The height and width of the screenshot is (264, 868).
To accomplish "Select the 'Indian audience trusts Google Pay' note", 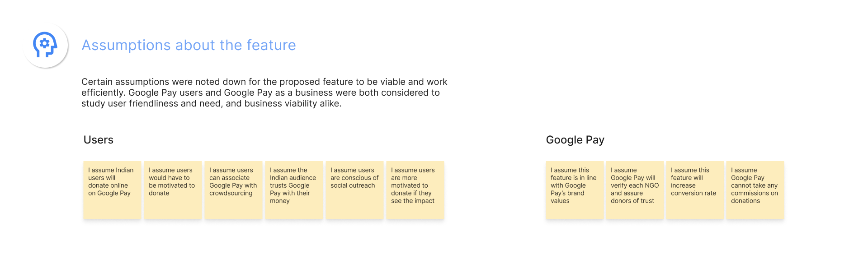I will pyautogui.click(x=294, y=190).
